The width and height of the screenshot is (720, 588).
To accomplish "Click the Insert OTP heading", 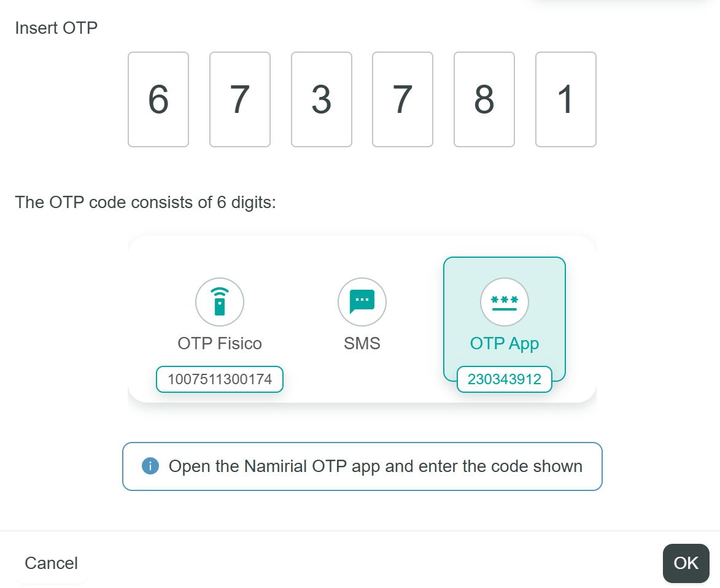I will click(x=56, y=28).
